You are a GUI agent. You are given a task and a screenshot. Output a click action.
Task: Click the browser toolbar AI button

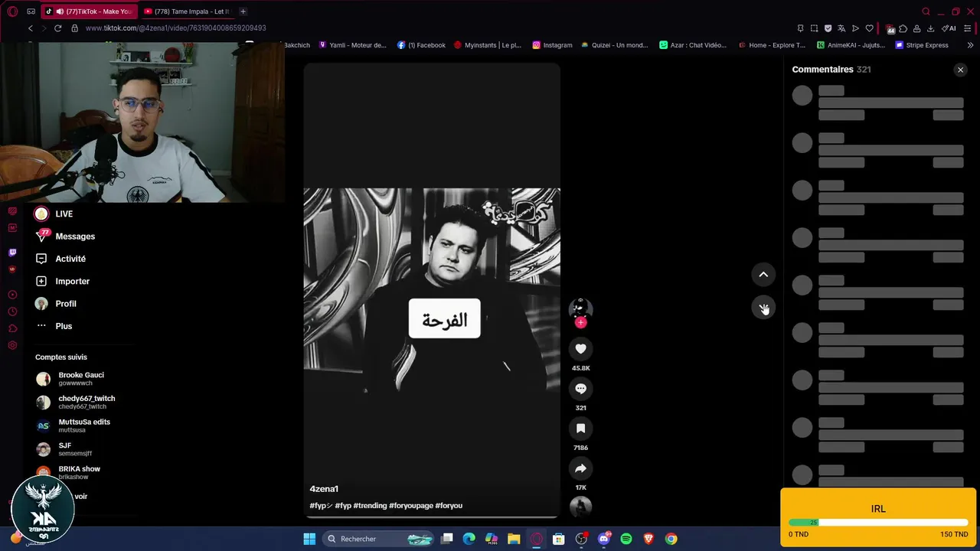click(x=949, y=28)
